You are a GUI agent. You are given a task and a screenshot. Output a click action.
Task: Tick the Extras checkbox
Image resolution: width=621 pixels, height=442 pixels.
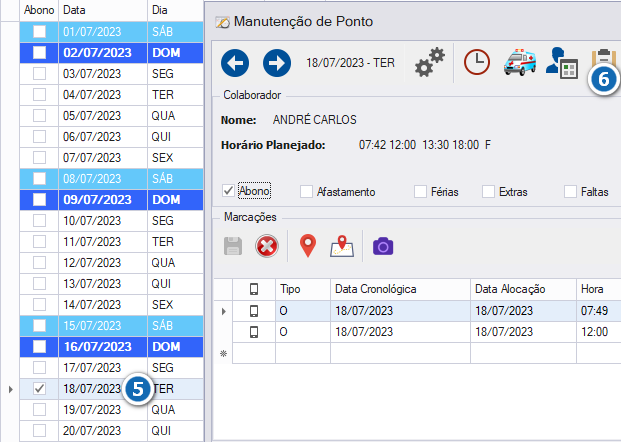click(488, 191)
